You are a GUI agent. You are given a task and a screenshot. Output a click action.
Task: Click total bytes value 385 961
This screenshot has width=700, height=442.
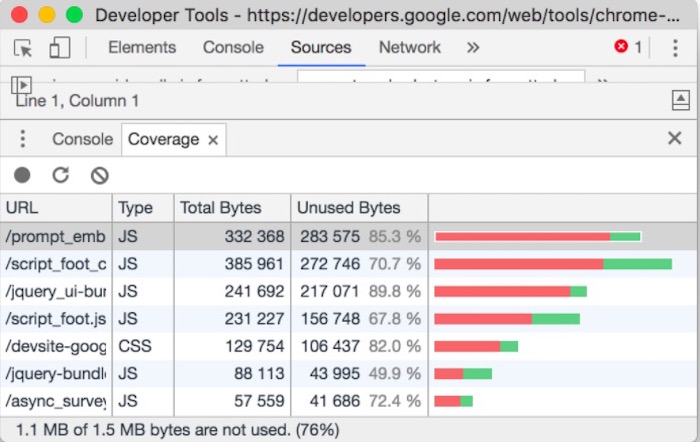coord(254,264)
